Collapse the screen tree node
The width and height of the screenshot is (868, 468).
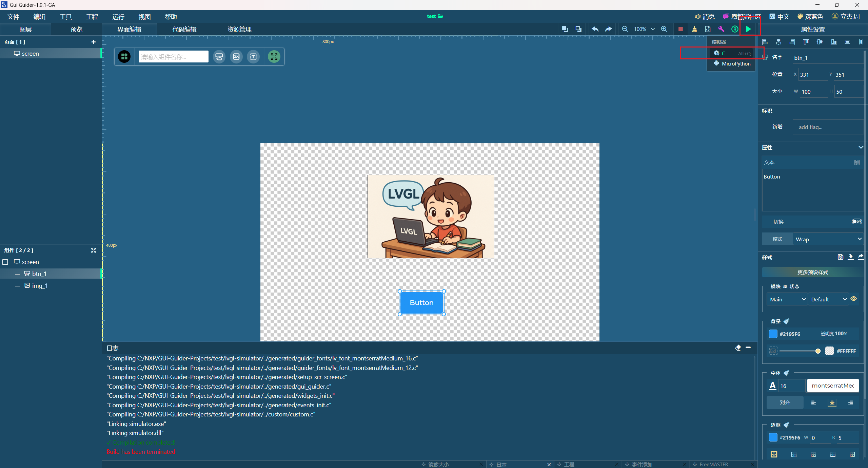pyautogui.click(x=5, y=262)
